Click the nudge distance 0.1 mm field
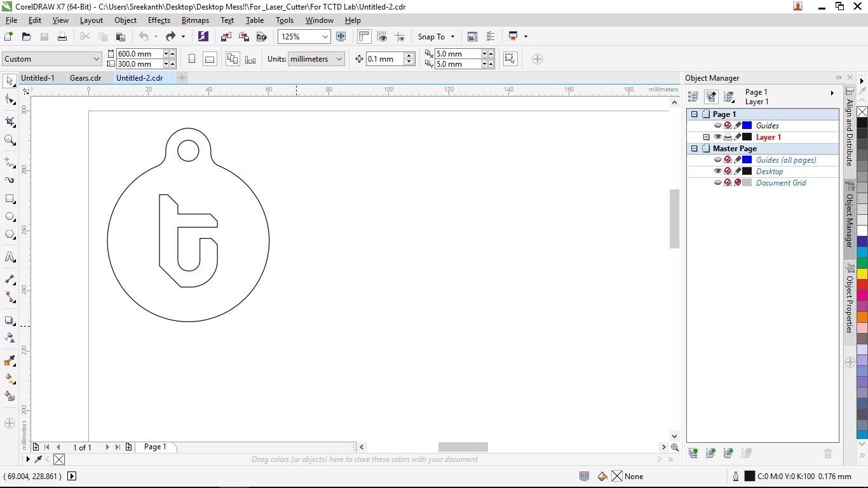 click(x=385, y=59)
